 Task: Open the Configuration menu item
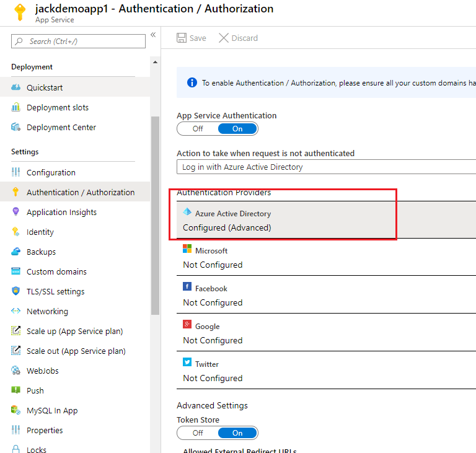click(x=51, y=172)
